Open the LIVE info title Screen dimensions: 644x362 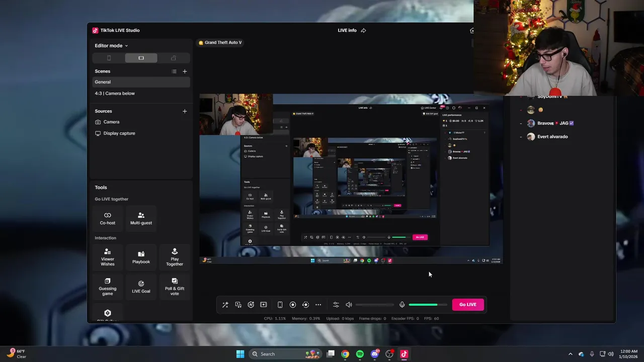click(347, 31)
